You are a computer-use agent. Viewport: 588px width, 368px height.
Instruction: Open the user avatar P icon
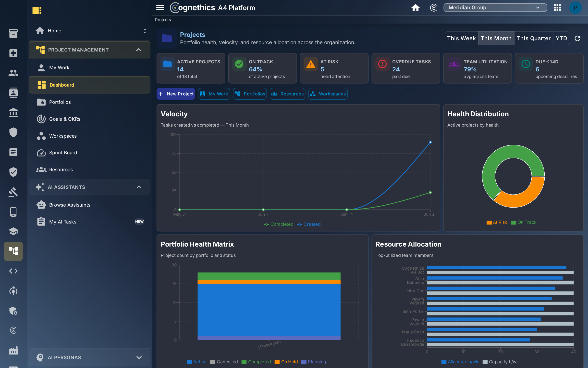[x=575, y=8]
